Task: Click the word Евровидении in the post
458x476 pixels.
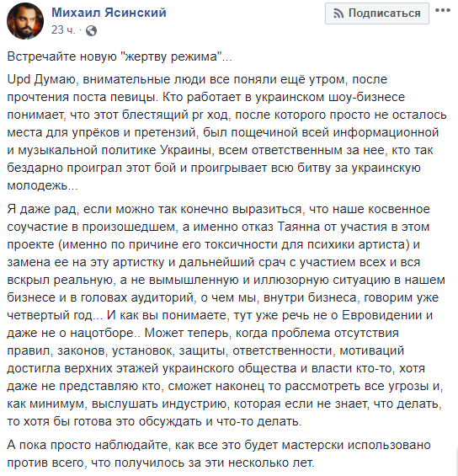Action: (382, 315)
